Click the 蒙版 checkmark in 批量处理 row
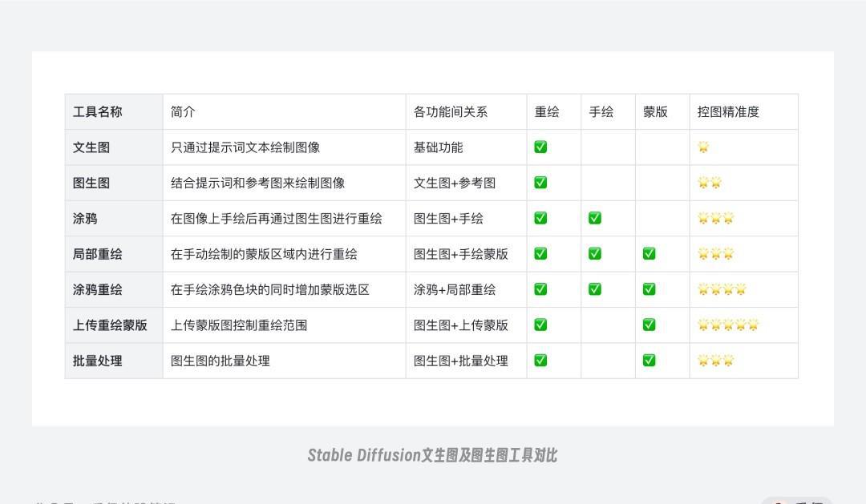This screenshot has height=504, width=866. click(649, 361)
